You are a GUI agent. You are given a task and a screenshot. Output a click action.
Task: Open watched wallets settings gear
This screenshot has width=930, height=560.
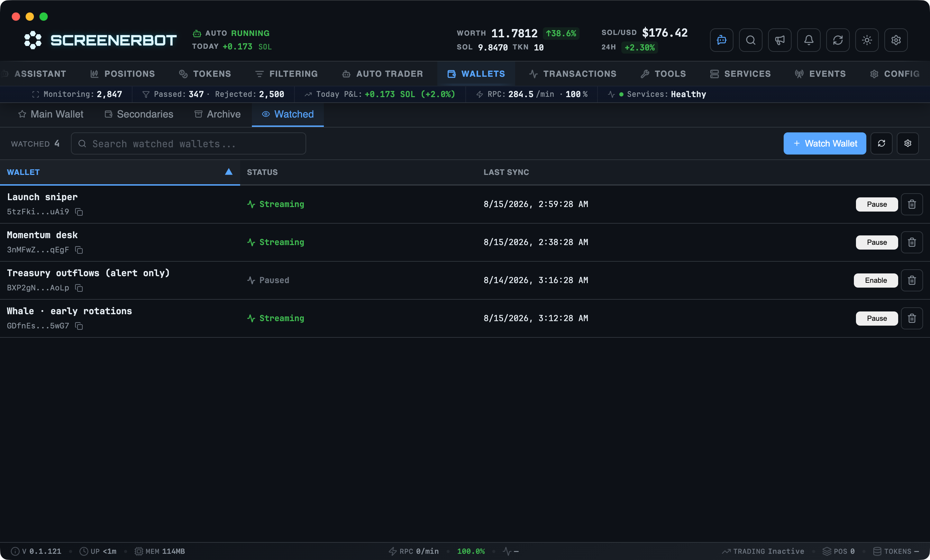[908, 143]
